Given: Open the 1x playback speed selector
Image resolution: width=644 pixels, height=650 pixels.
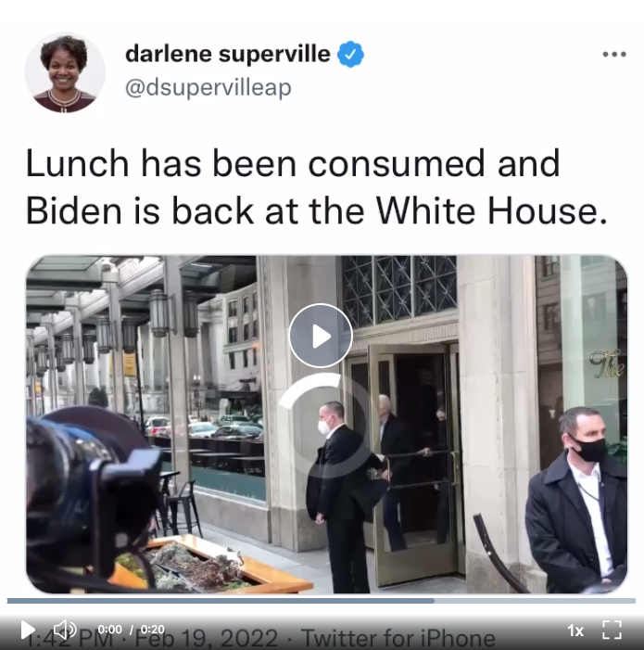Looking at the screenshot, I should click(575, 631).
